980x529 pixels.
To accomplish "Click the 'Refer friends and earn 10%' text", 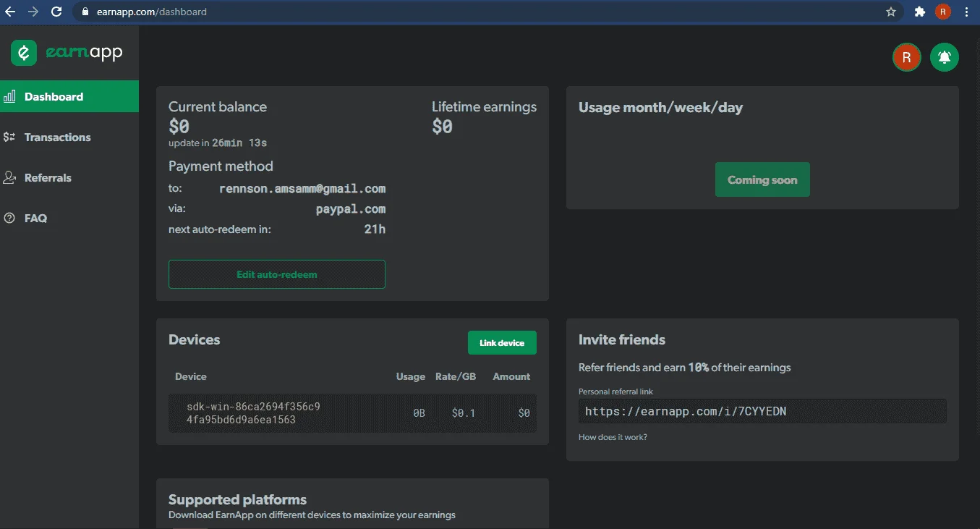I will tap(685, 367).
